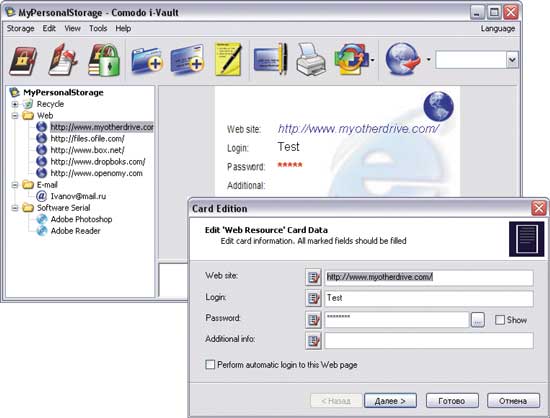Open the dropdown arrow beside synchronize icon
Image resolution: width=550 pixels, height=418 pixels.
tap(372, 60)
